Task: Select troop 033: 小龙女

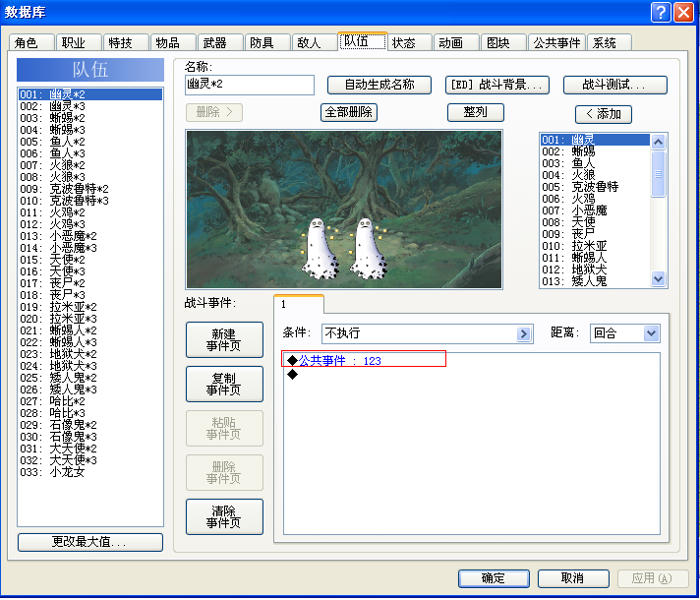Action: tap(90, 472)
